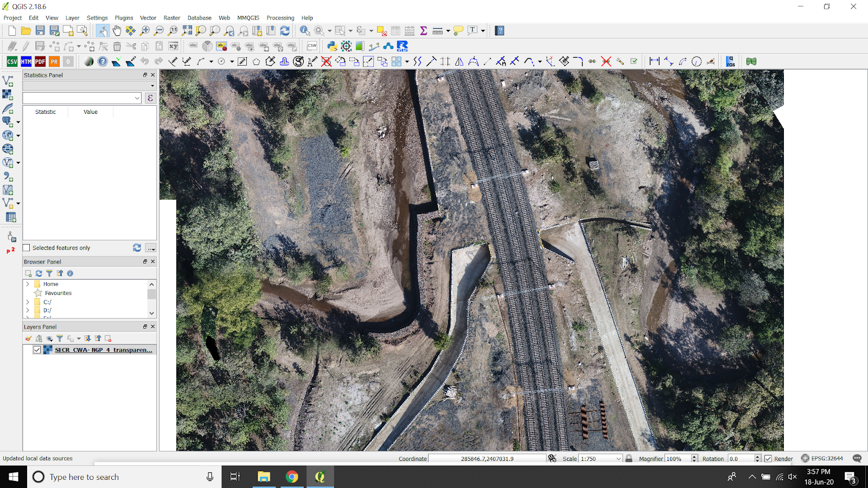Click Add SpatiaLite Layer feather icon
This screenshot has width=868, height=488.
pyautogui.click(x=8, y=108)
